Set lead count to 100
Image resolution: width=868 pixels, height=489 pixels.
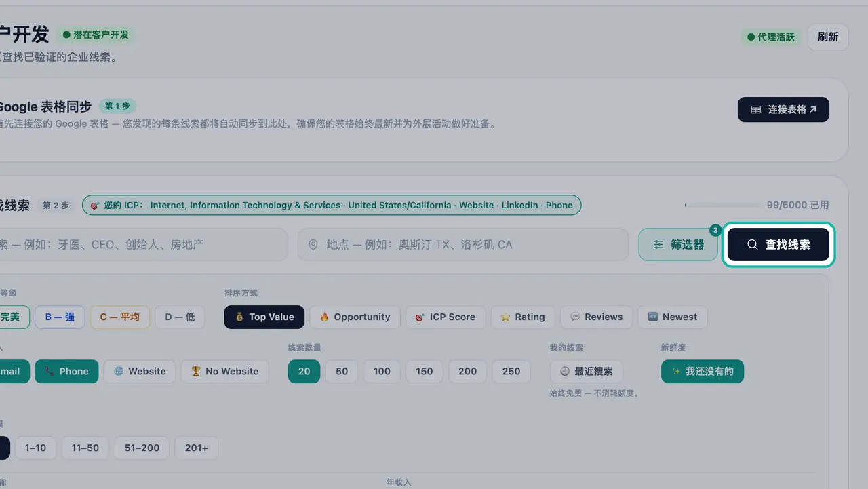[x=382, y=371]
